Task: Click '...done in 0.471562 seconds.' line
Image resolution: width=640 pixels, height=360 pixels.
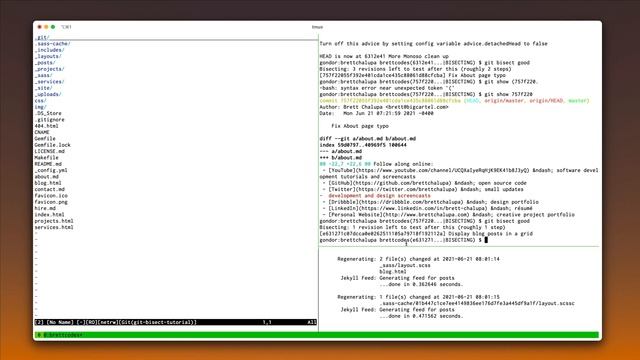Action: tap(421, 316)
